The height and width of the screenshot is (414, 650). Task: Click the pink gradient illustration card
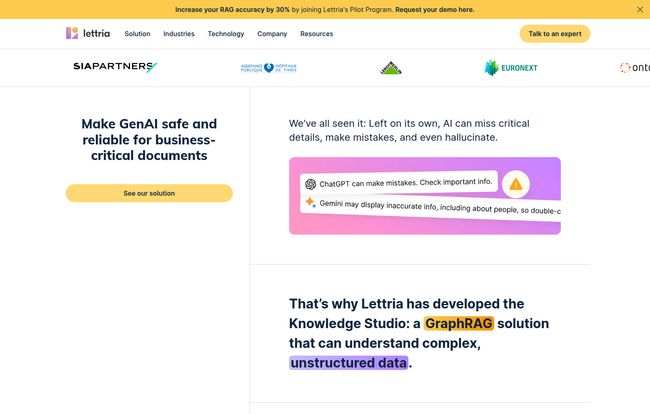click(x=425, y=196)
